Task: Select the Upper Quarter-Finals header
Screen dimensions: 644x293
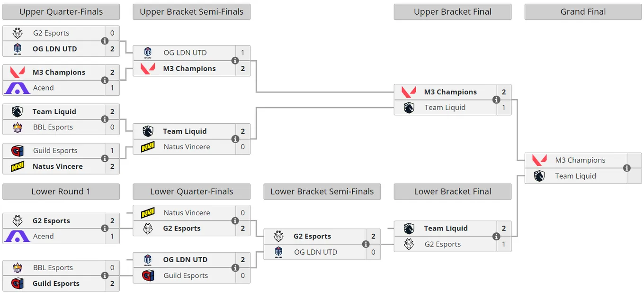Action: (61, 12)
